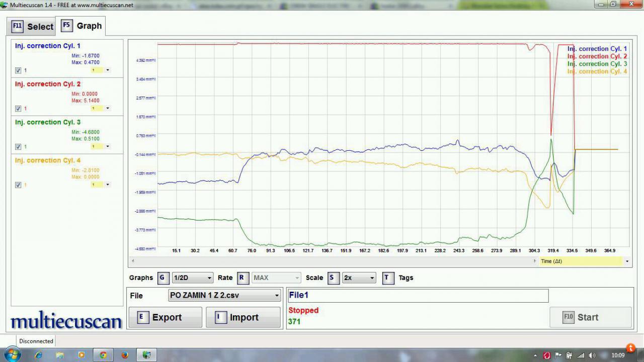644x362 pixels.
Task: Click the Tags label button
Action: 406,278
